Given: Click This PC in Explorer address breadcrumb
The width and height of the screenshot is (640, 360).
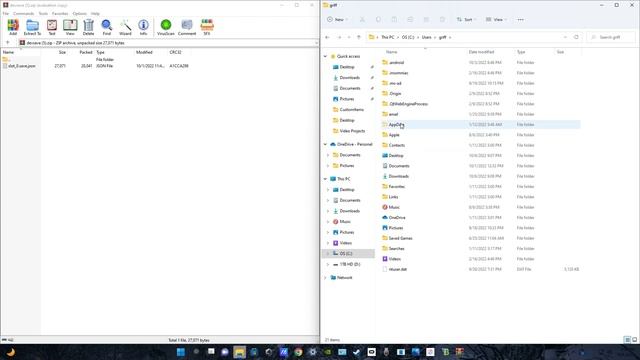Looking at the screenshot, I should (388, 37).
